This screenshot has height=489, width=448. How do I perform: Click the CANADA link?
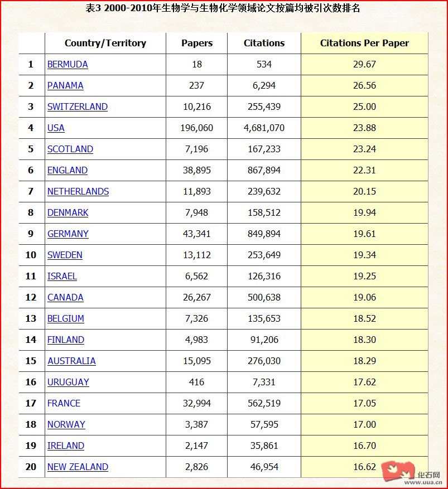coord(65,298)
